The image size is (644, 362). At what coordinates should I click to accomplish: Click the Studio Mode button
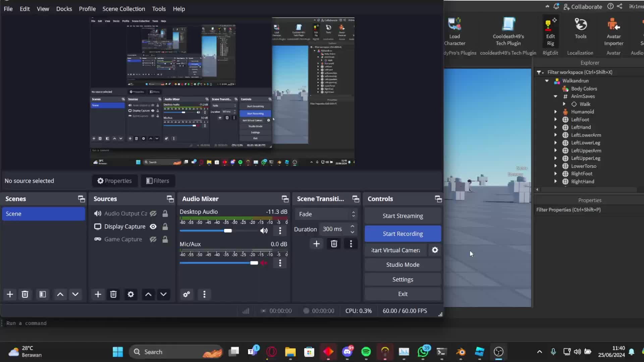pyautogui.click(x=402, y=265)
